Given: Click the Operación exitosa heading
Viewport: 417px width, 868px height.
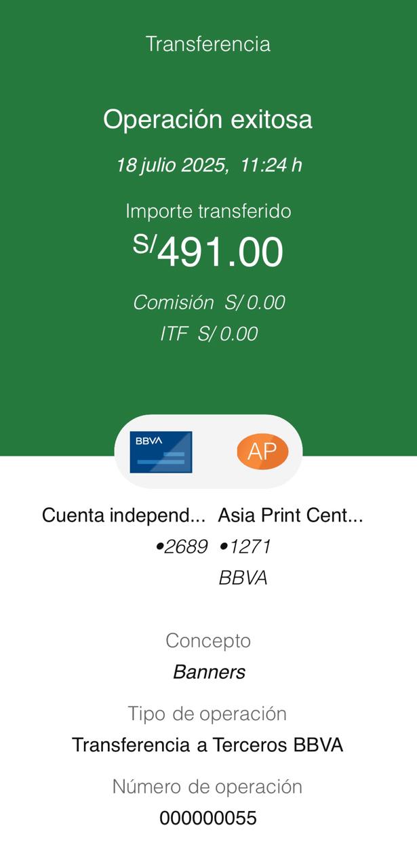Looking at the screenshot, I should (207, 120).
